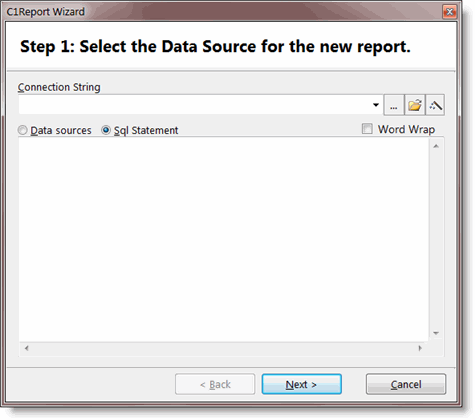Click the horizontal scrollbar track
The height and width of the screenshot is (420, 475).
223,348
